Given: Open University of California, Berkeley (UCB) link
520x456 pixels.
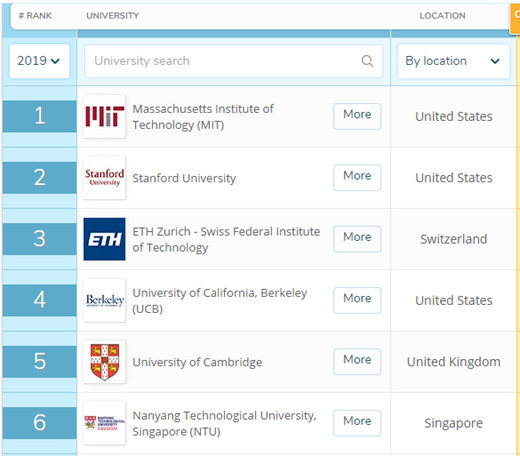Looking at the screenshot, I should [220, 301].
